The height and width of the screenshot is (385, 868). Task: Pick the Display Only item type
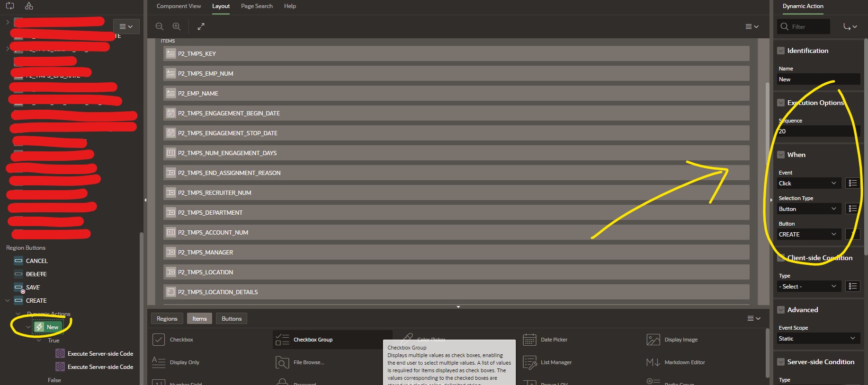tap(176, 362)
